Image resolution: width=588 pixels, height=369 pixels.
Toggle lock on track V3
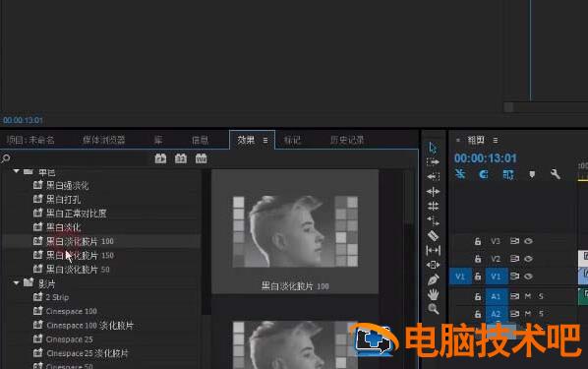click(x=478, y=241)
